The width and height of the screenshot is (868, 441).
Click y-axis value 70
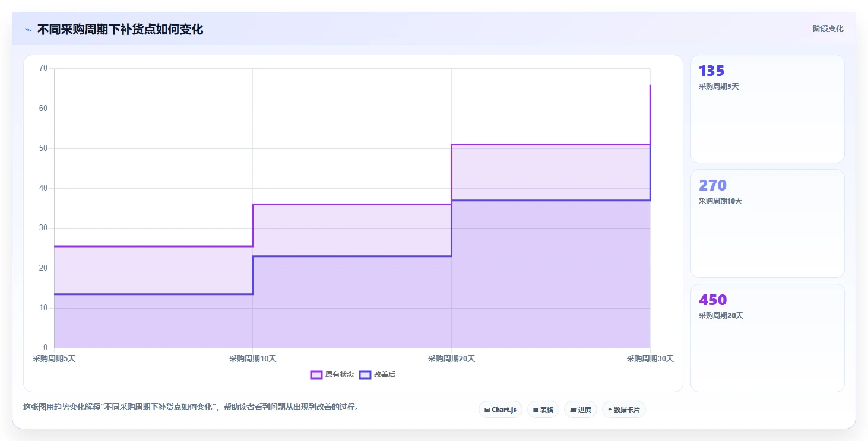(43, 68)
